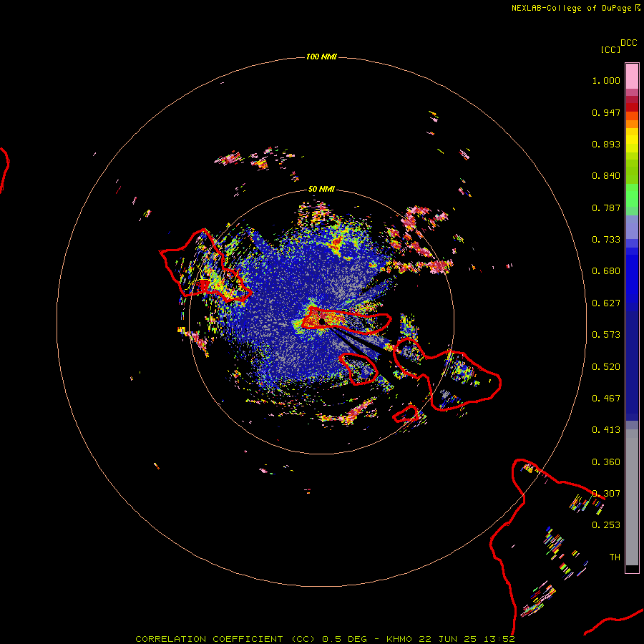Click the 0.893 color scale value
The height and width of the screenshot is (644, 644).
(x=606, y=144)
